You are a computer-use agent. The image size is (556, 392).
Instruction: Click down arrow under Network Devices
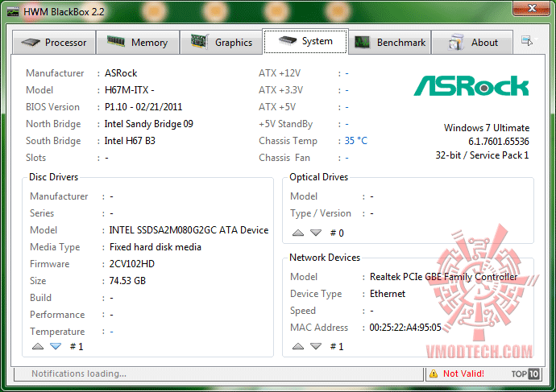tap(316, 346)
